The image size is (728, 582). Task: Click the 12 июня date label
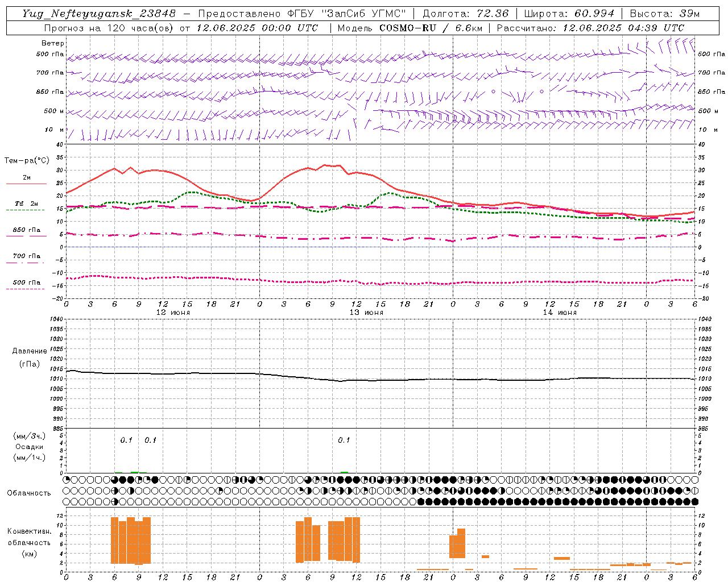173,313
